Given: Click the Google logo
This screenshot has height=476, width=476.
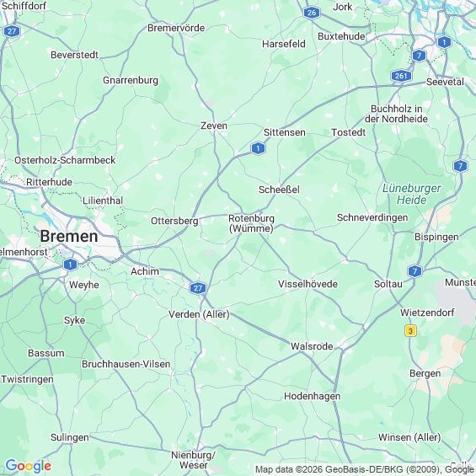Looking at the screenshot, I should tap(29, 466).
